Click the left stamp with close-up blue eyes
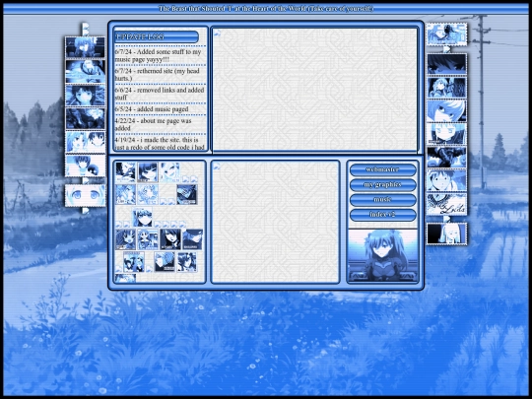 [85, 195]
